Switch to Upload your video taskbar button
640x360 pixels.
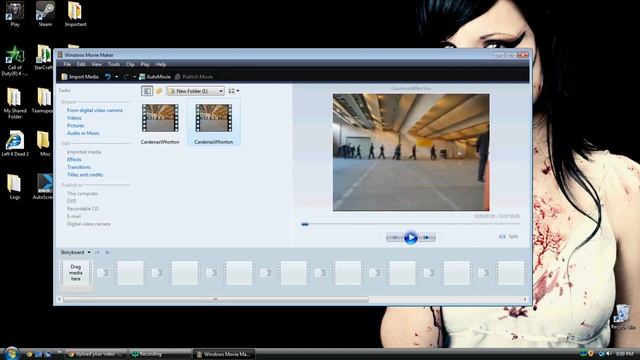tap(96, 354)
